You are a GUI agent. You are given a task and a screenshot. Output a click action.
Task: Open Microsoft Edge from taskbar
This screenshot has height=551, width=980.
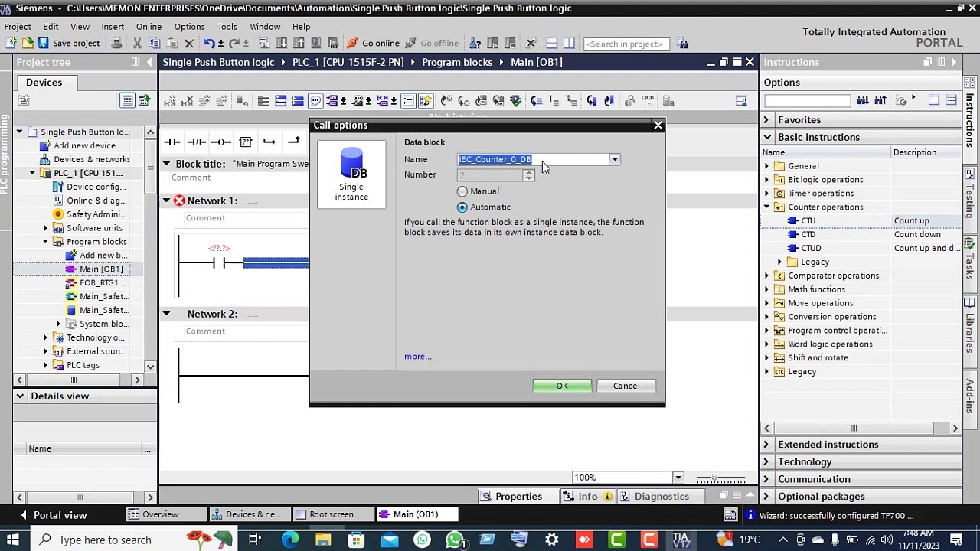pyautogui.click(x=290, y=540)
